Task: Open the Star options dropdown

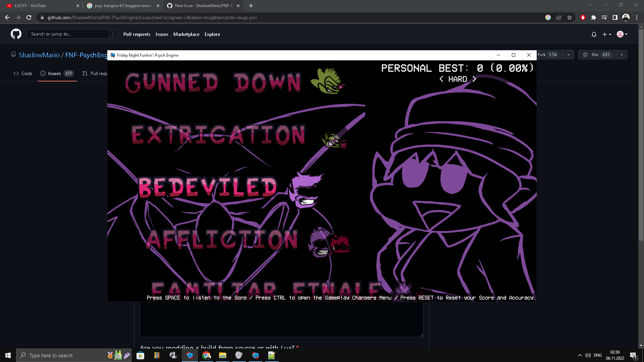Action: [x=622, y=55]
